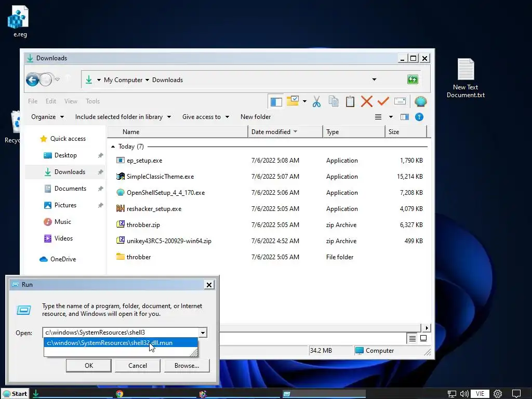The height and width of the screenshot is (399, 532).
Task: Change view with the list layout icon
Action: (378, 117)
